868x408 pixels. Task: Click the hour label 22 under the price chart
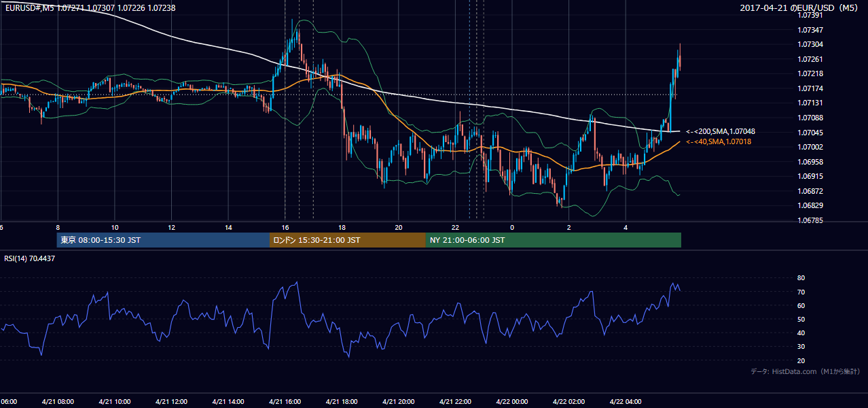(x=455, y=227)
